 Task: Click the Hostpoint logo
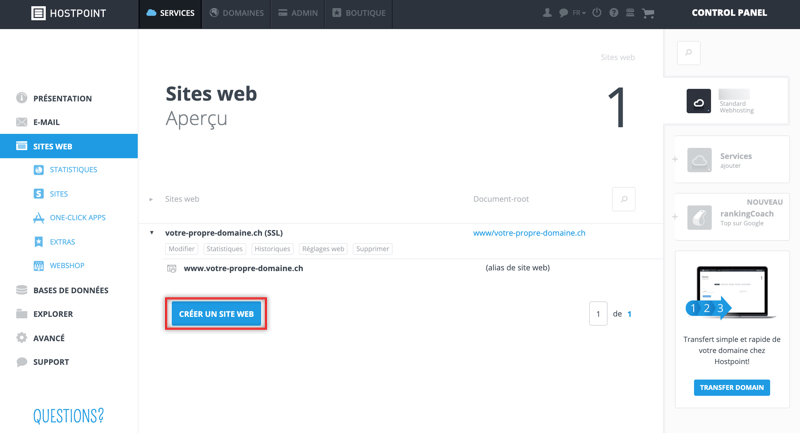click(69, 13)
